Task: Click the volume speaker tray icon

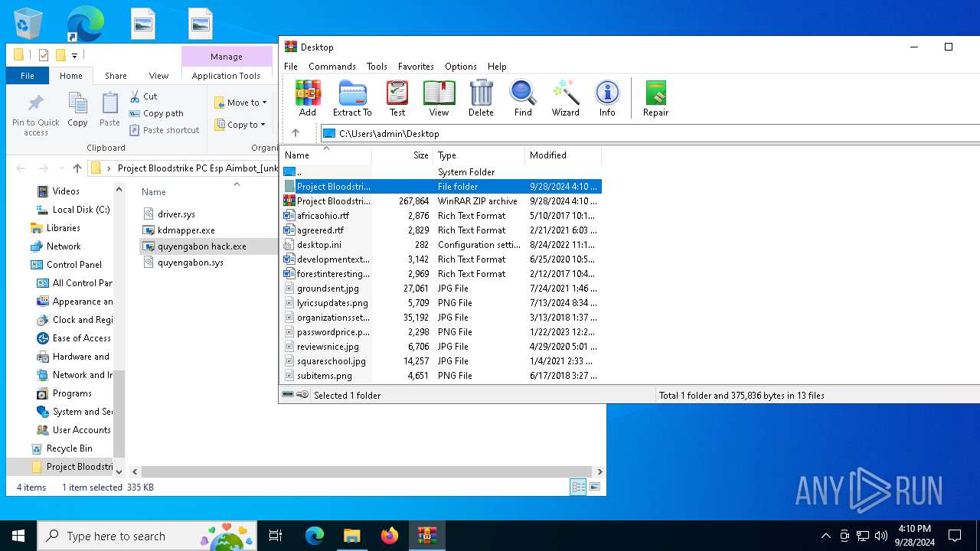Action: (881, 536)
